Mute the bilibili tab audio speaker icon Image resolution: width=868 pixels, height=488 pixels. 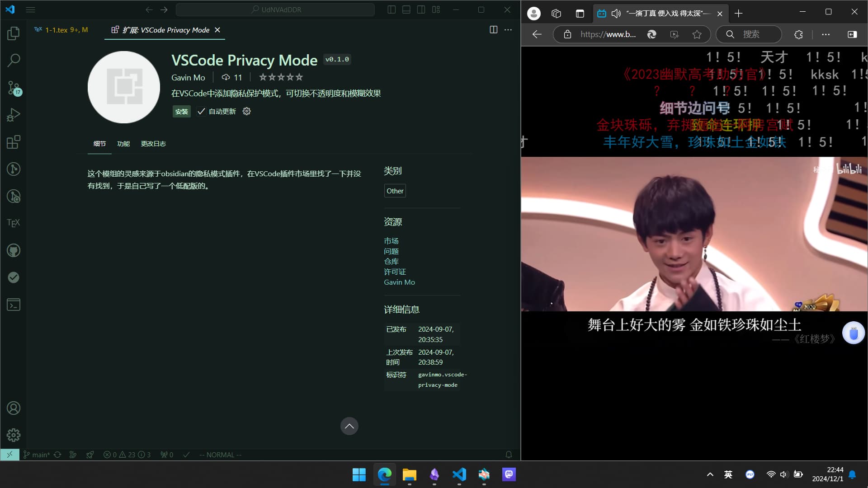click(616, 14)
